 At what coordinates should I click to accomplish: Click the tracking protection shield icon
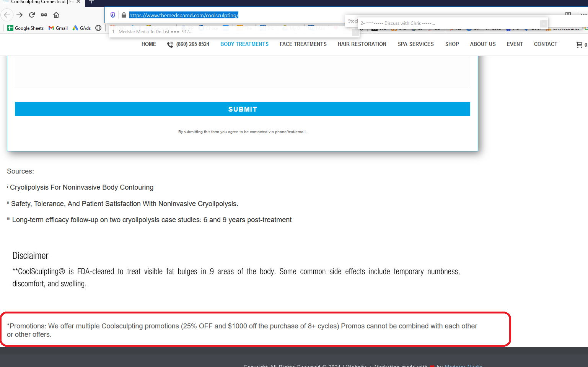[x=113, y=15]
